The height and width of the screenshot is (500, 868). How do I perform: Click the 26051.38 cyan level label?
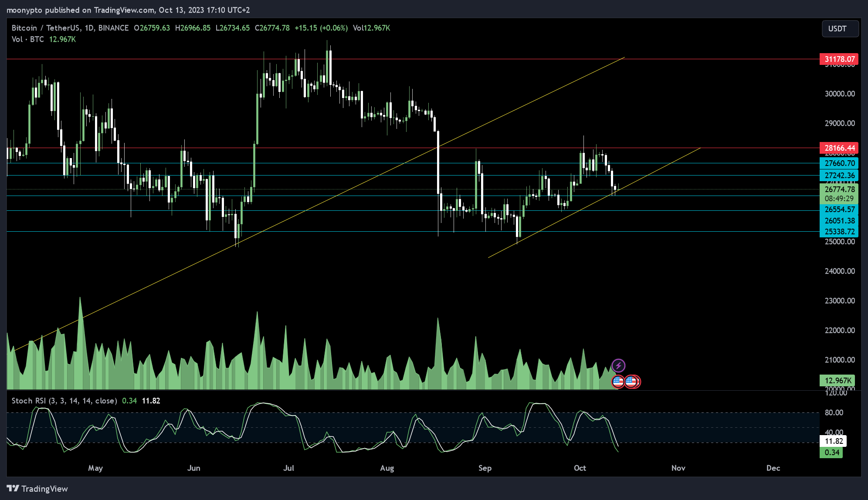pos(839,221)
